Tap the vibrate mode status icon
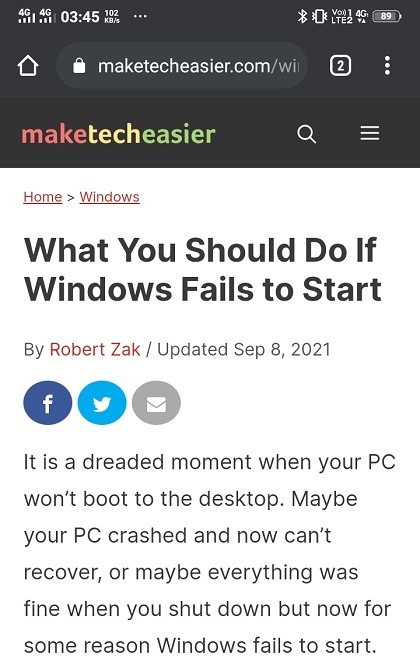The width and height of the screenshot is (420, 659). click(319, 16)
